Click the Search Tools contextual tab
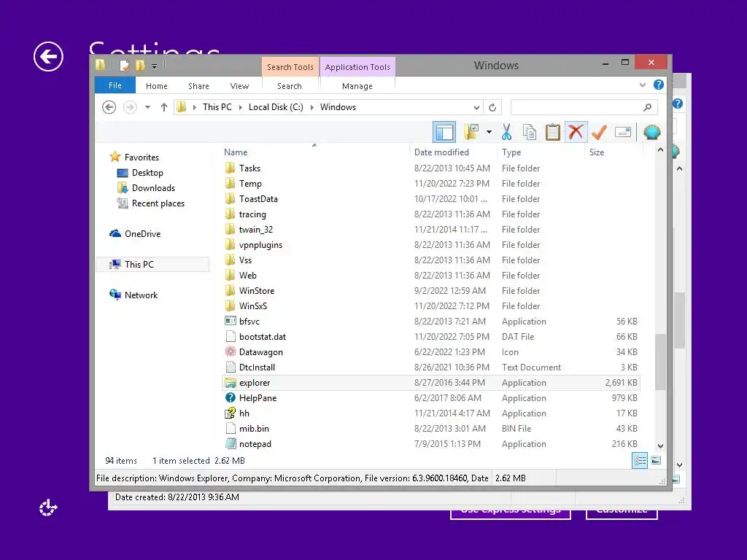Image resolution: width=747 pixels, height=560 pixels. coord(290,67)
